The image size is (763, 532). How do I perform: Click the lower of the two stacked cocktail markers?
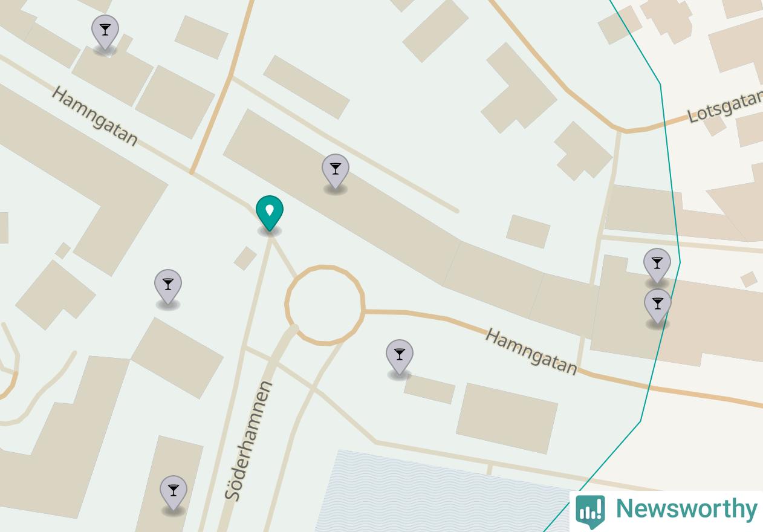click(658, 307)
